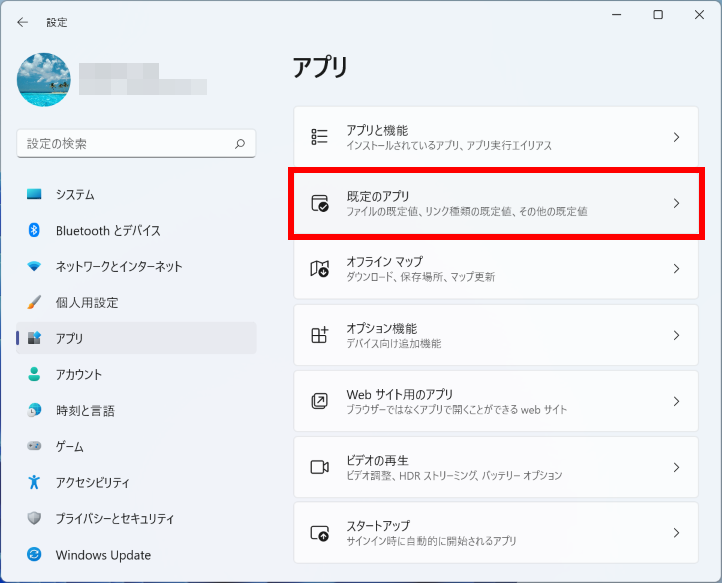
Task: Click the ビデオの再生 camera icon
Action: click(x=320, y=467)
